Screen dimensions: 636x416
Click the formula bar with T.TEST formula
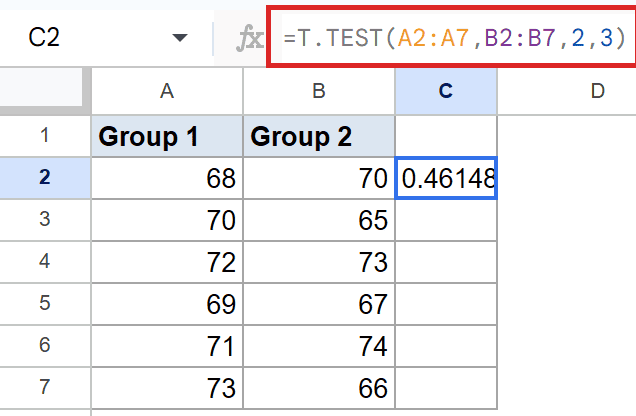[452, 38]
